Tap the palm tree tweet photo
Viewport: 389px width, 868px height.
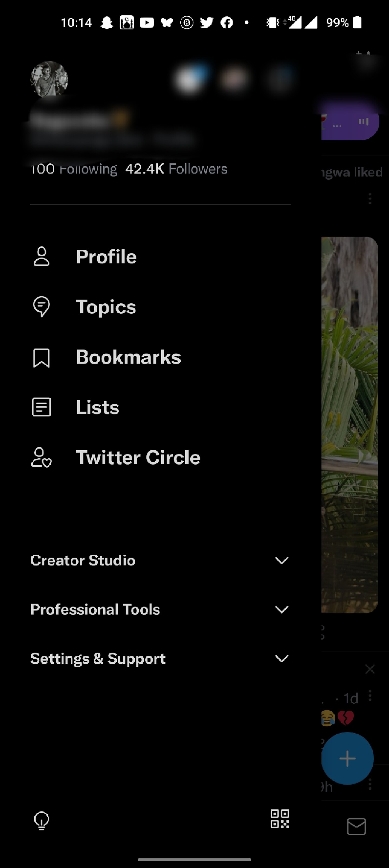tap(349, 425)
